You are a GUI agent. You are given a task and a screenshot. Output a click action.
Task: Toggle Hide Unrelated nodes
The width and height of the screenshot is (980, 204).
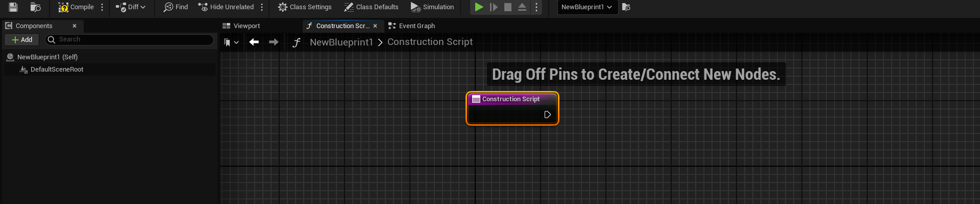click(226, 7)
